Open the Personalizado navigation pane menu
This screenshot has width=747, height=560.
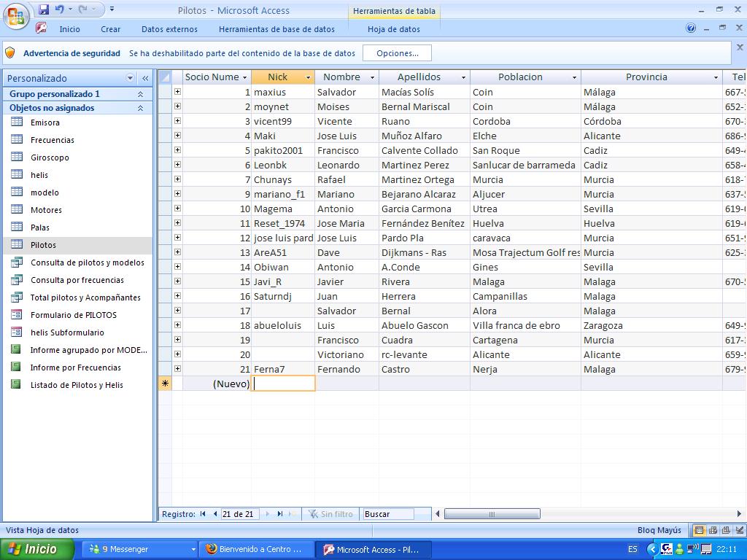click(131, 78)
